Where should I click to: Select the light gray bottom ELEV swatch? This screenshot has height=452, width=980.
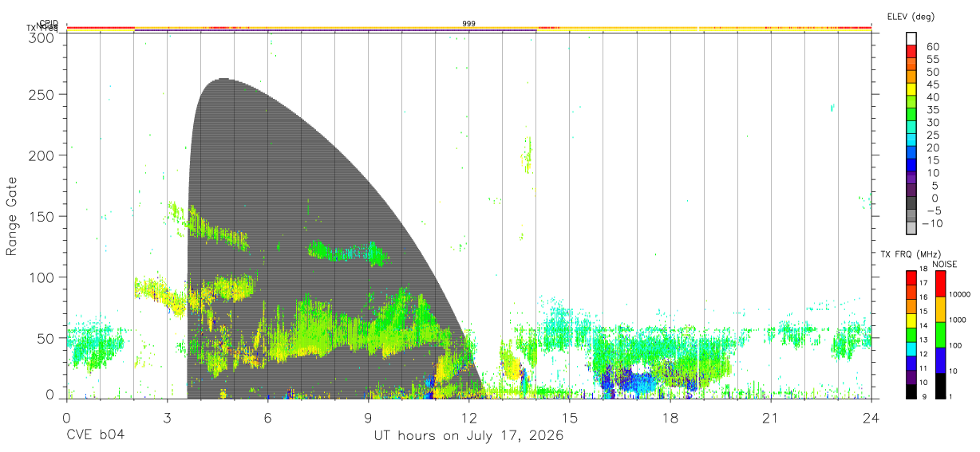click(x=911, y=228)
